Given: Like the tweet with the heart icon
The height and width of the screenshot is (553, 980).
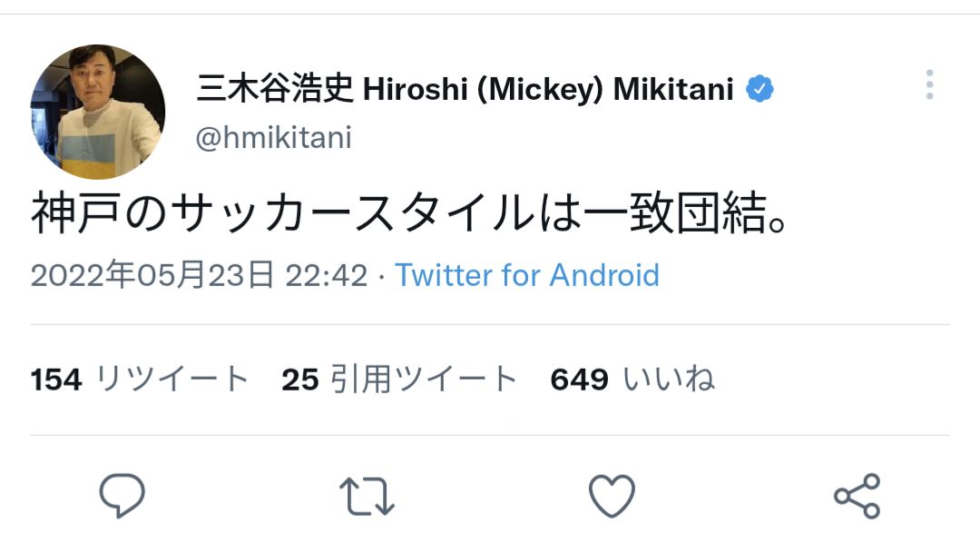Looking at the screenshot, I should pos(612,496).
